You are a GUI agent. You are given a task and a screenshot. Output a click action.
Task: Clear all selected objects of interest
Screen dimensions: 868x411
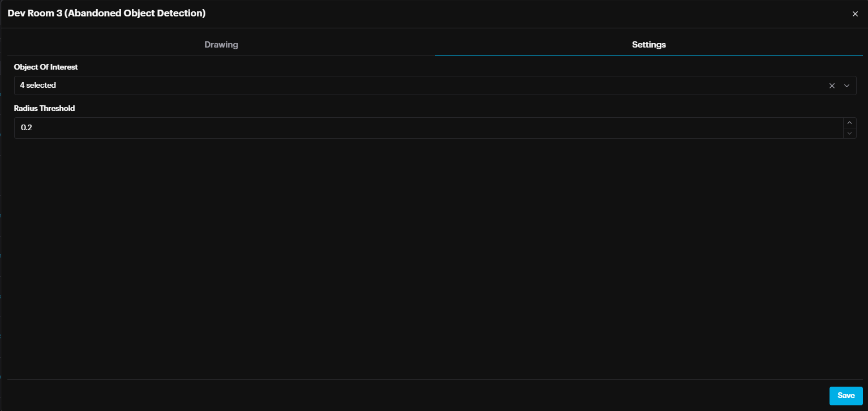832,85
